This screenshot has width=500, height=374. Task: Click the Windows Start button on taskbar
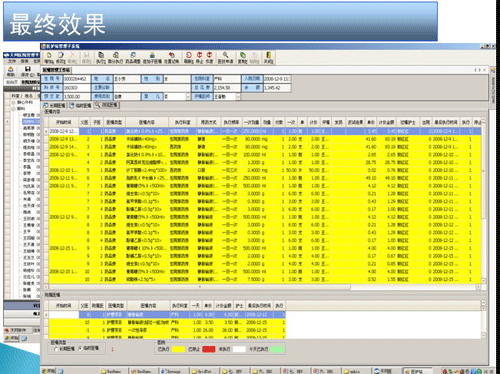(x=48, y=371)
